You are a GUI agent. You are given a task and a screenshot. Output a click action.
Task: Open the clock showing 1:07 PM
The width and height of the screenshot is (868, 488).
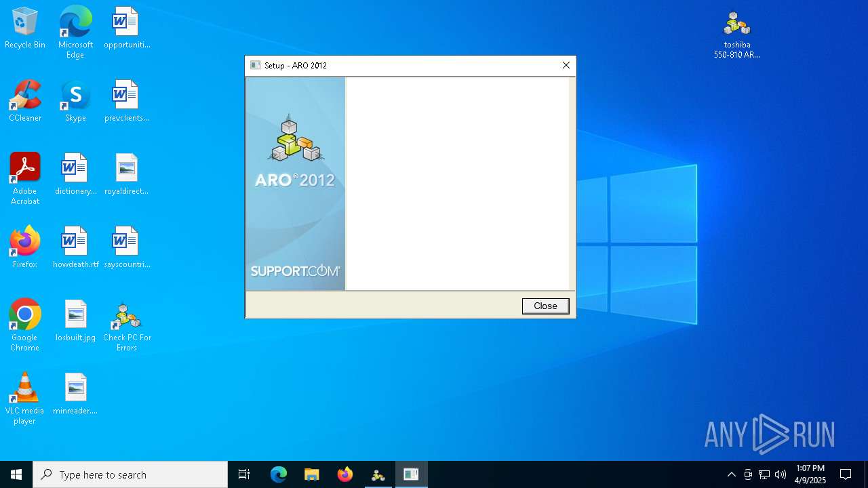pos(810,474)
